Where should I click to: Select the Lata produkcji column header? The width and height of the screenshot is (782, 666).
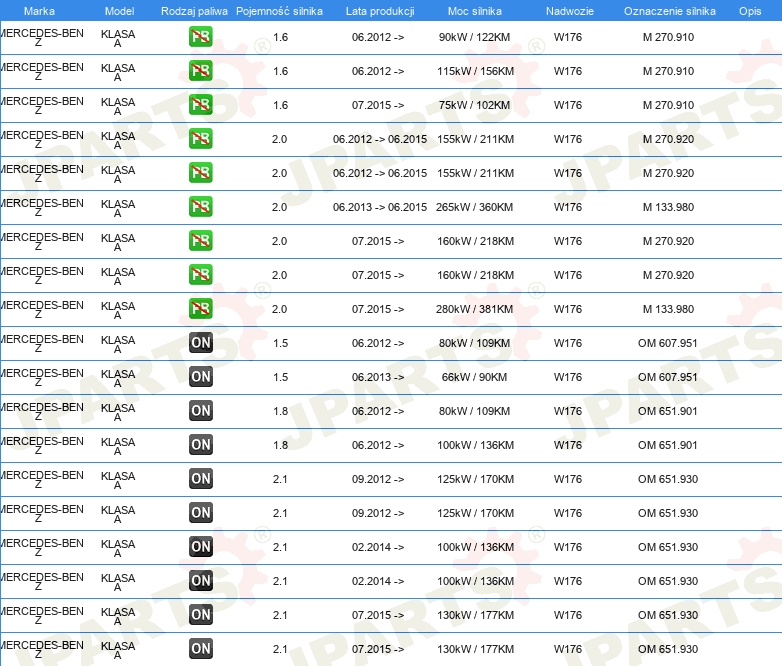click(x=380, y=10)
